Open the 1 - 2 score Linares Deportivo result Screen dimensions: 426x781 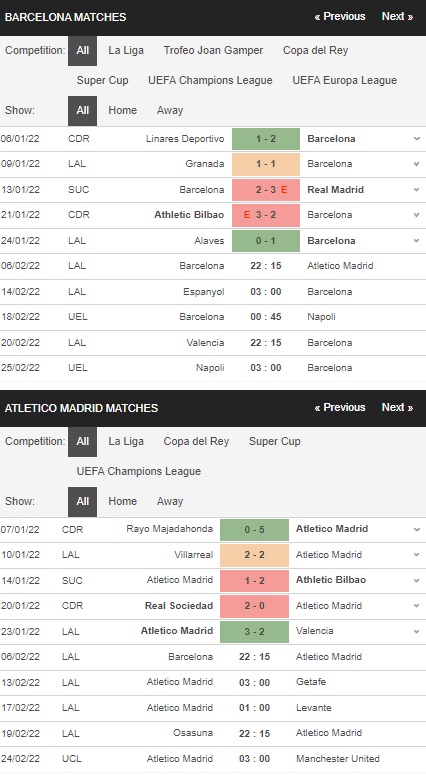(266, 139)
